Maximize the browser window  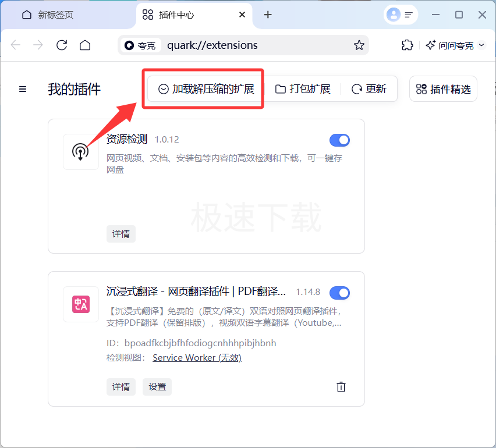[x=459, y=15]
